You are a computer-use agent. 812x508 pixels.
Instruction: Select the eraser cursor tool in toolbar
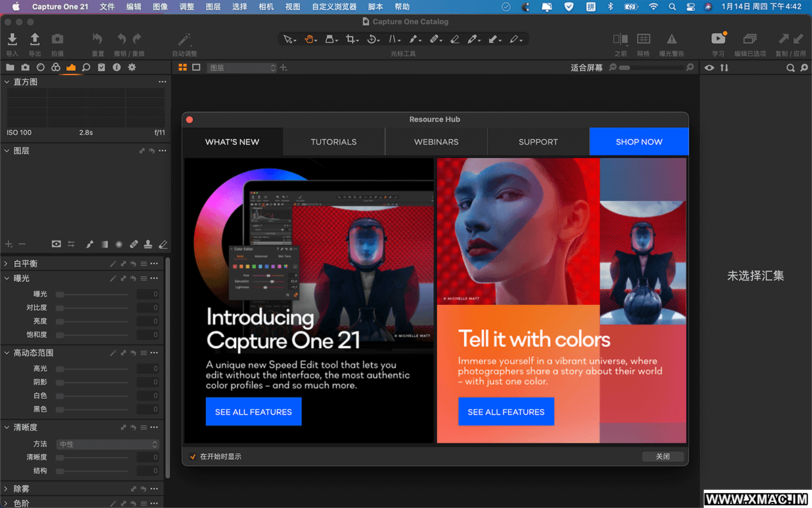point(455,39)
